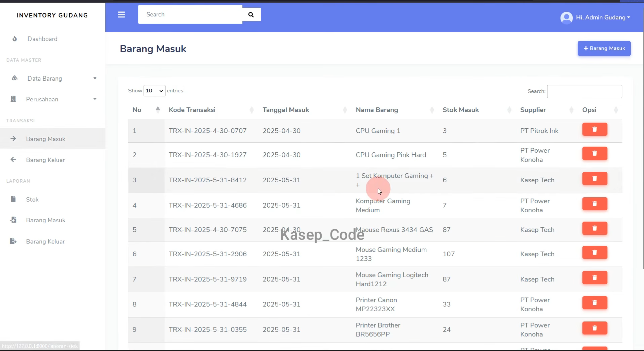Click the INVENTORY GUDANG brand link
The width and height of the screenshot is (644, 351).
52,15
